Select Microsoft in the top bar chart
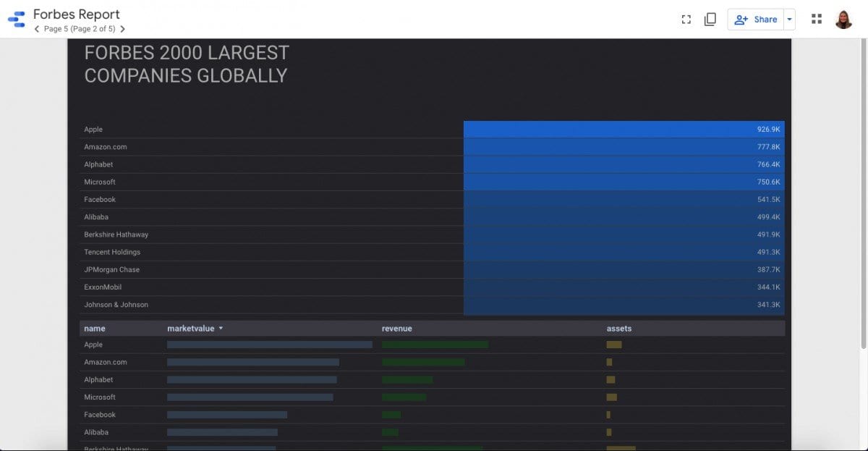The height and width of the screenshot is (451, 868). point(100,182)
